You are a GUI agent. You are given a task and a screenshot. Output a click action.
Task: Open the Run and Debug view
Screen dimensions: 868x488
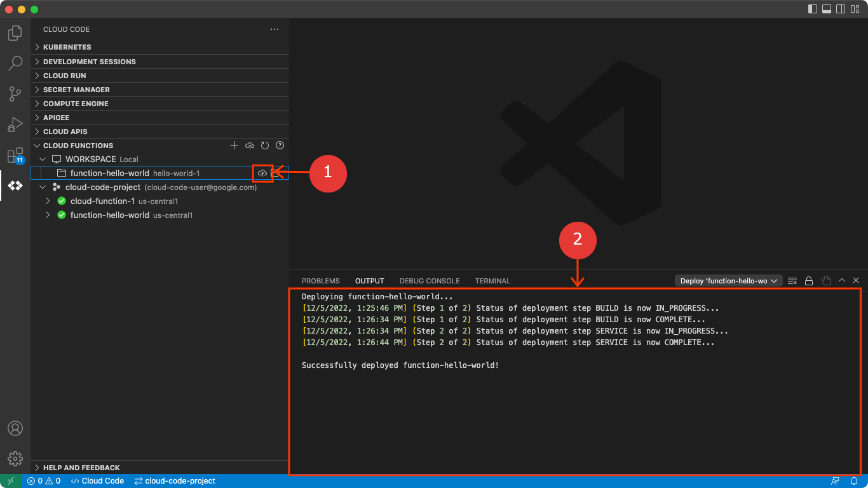point(15,125)
